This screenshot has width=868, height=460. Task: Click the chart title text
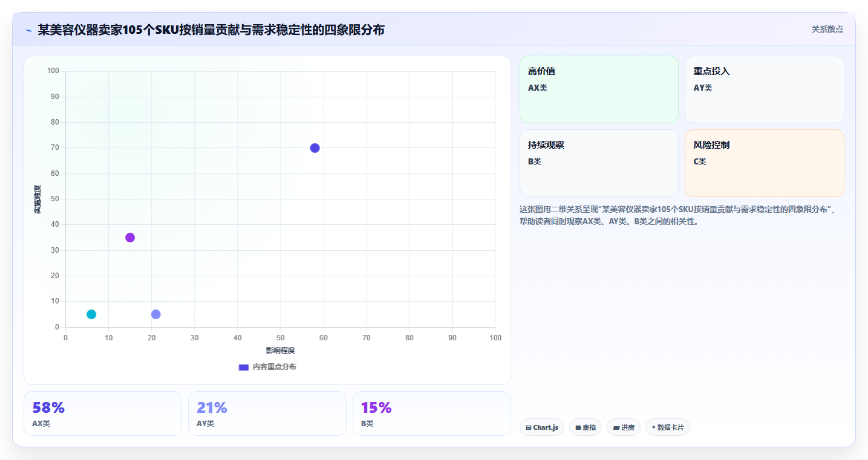pyautogui.click(x=211, y=30)
